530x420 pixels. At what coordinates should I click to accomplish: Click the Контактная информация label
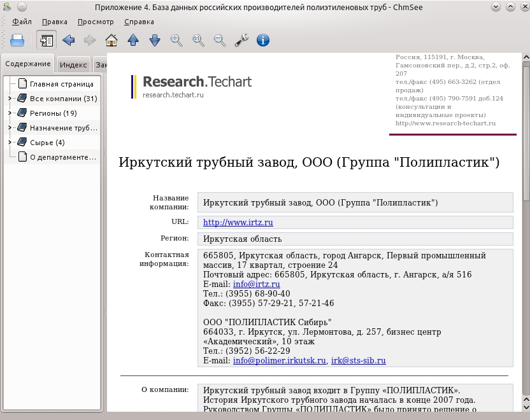click(x=164, y=259)
